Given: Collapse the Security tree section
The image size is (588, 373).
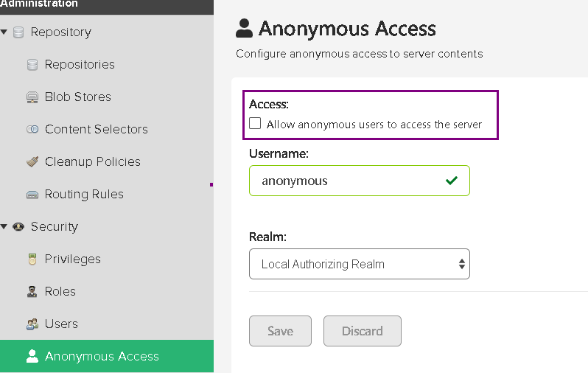Looking at the screenshot, I should pyautogui.click(x=4, y=227).
